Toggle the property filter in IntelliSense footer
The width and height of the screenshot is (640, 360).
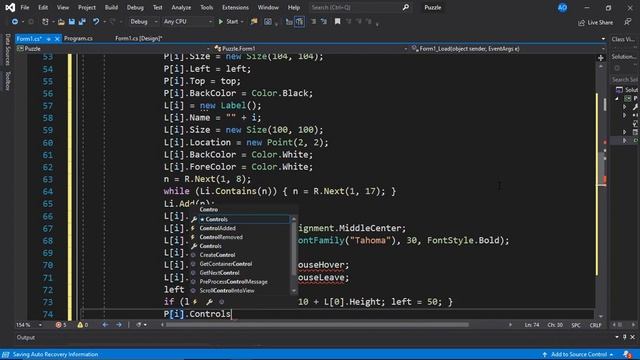pos(209,302)
